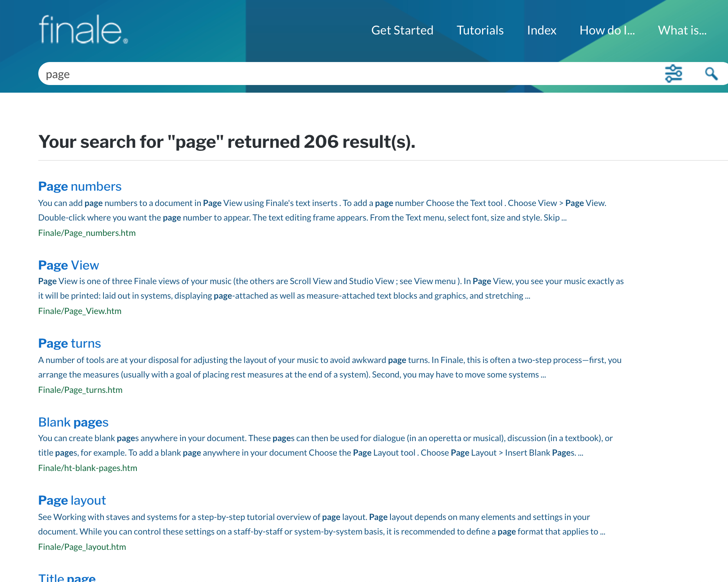The width and height of the screenshot is (728, 582).
Task: Go to the Index page
Action: pos(541,30)
